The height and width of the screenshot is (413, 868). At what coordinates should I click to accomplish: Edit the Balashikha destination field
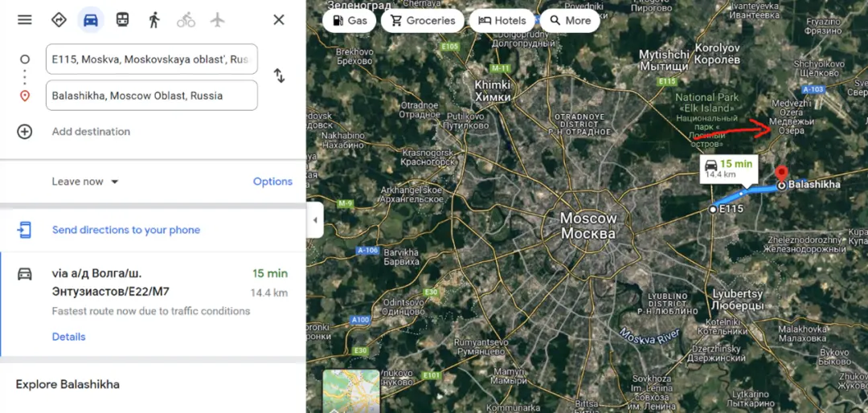(151, 96)
